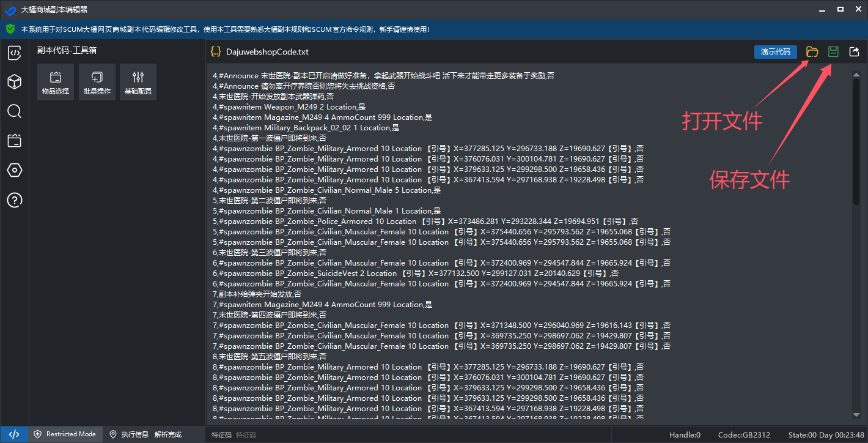Select the 3D cube icon in sidebar
868x443 pixels.
15,82
